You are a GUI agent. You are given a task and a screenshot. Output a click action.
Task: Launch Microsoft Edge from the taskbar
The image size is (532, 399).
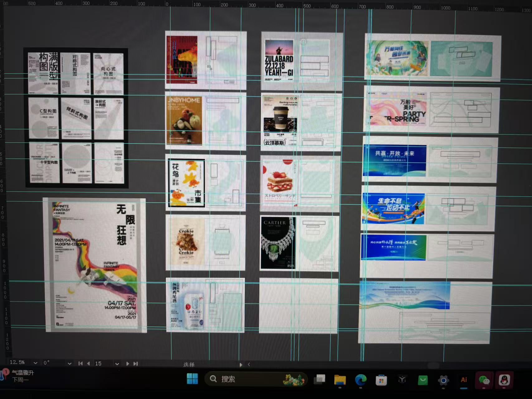[x=361, y=380]
